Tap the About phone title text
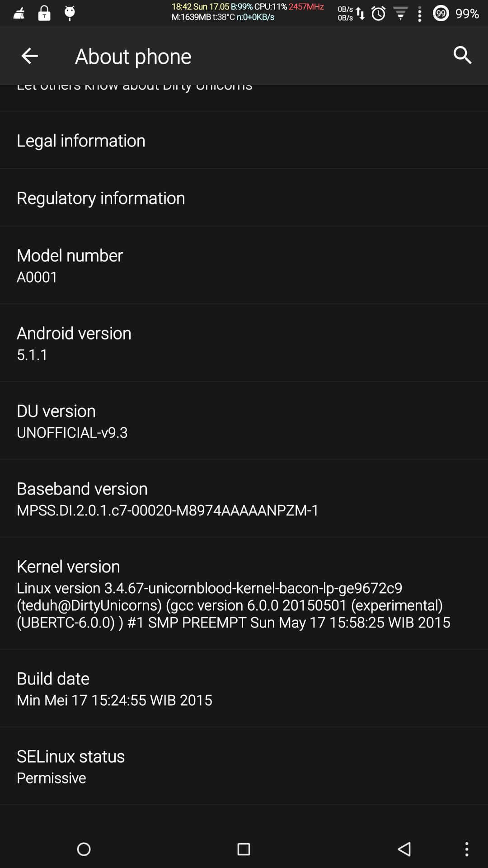 133,57
